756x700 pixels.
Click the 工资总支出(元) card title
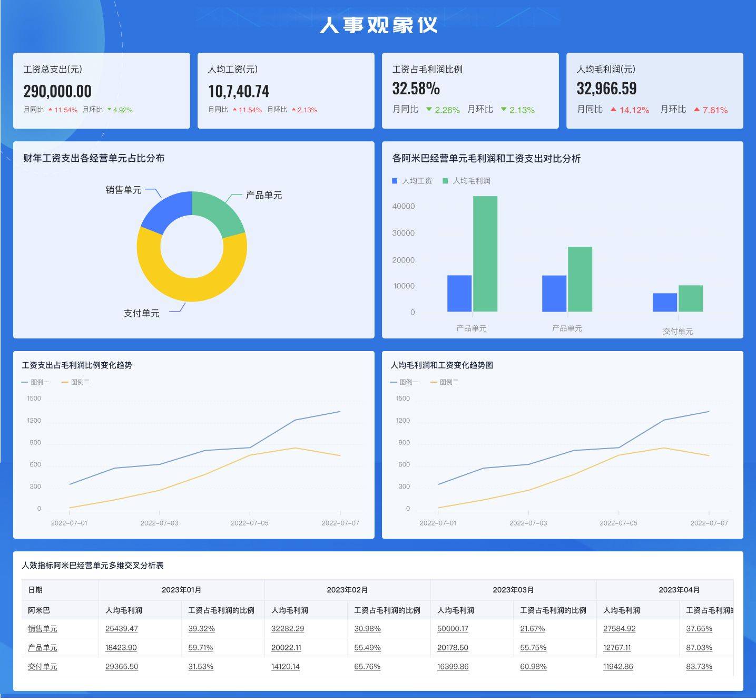53,69
